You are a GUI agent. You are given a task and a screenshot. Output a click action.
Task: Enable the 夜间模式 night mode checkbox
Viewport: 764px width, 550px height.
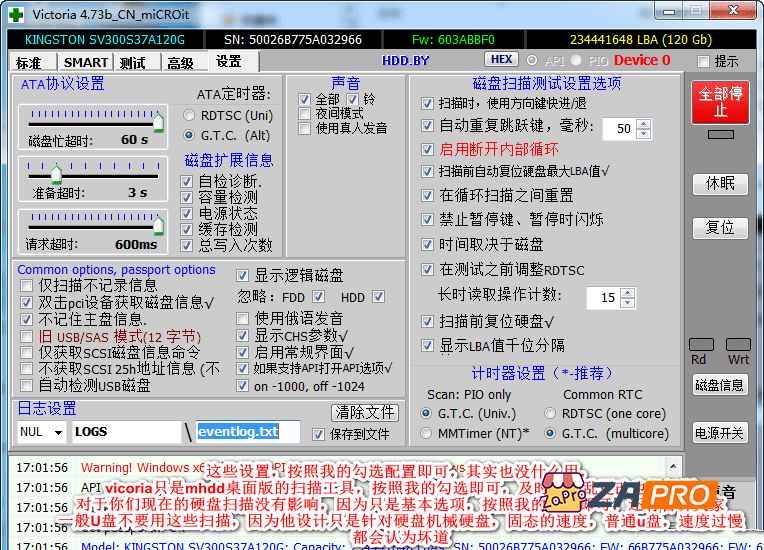point(306,114)
